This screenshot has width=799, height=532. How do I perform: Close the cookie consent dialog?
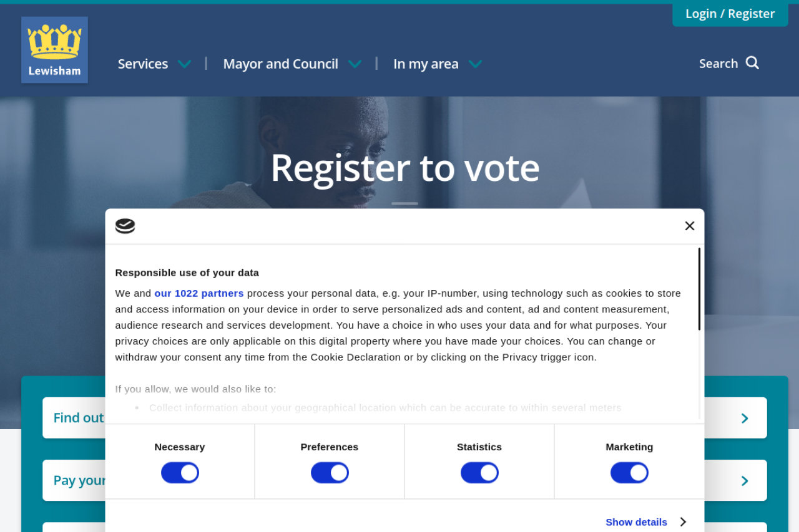tap(689, 226)
